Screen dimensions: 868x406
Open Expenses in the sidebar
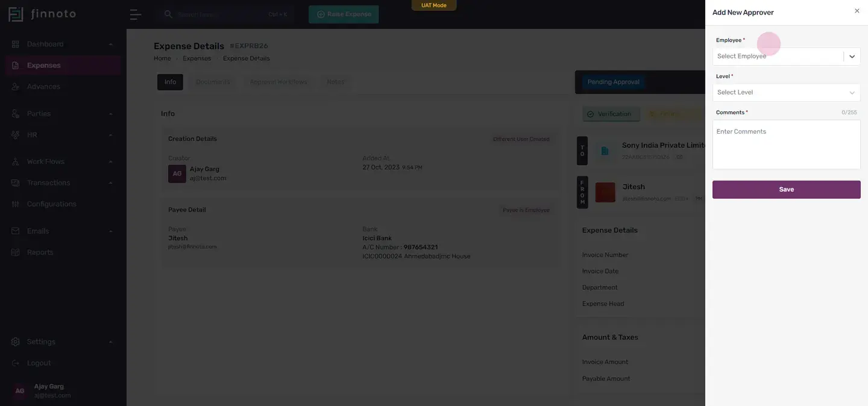63,65
